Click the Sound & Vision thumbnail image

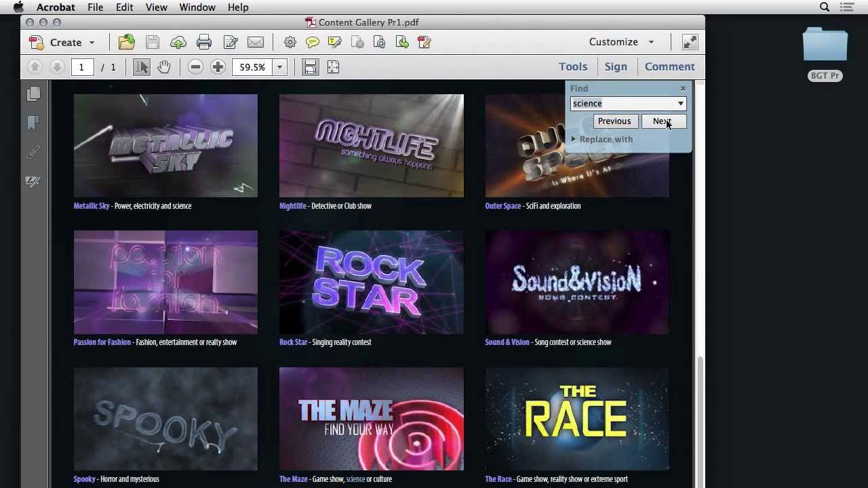click(577, 282)
